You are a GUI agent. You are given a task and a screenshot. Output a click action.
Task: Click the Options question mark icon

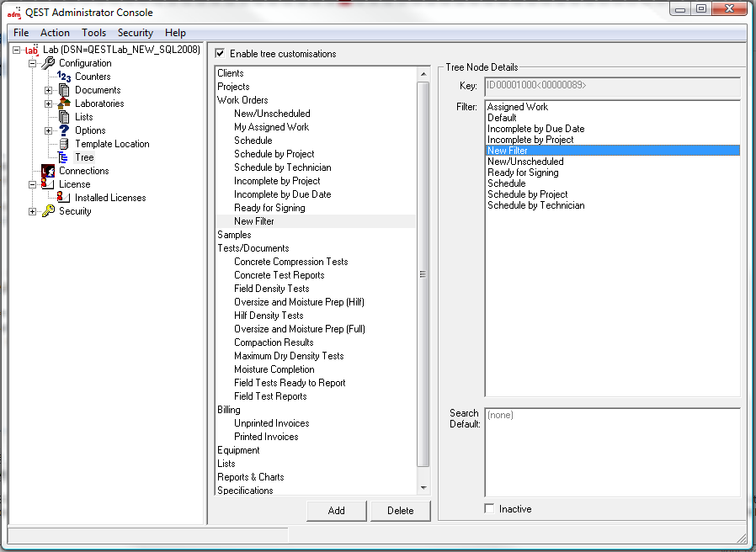64,130
